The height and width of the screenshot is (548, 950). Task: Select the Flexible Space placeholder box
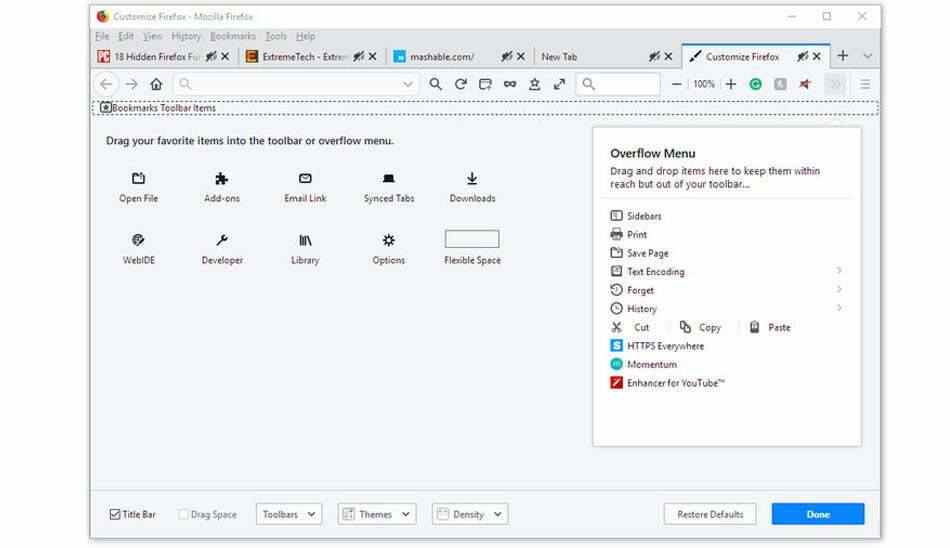click(472, 239)
